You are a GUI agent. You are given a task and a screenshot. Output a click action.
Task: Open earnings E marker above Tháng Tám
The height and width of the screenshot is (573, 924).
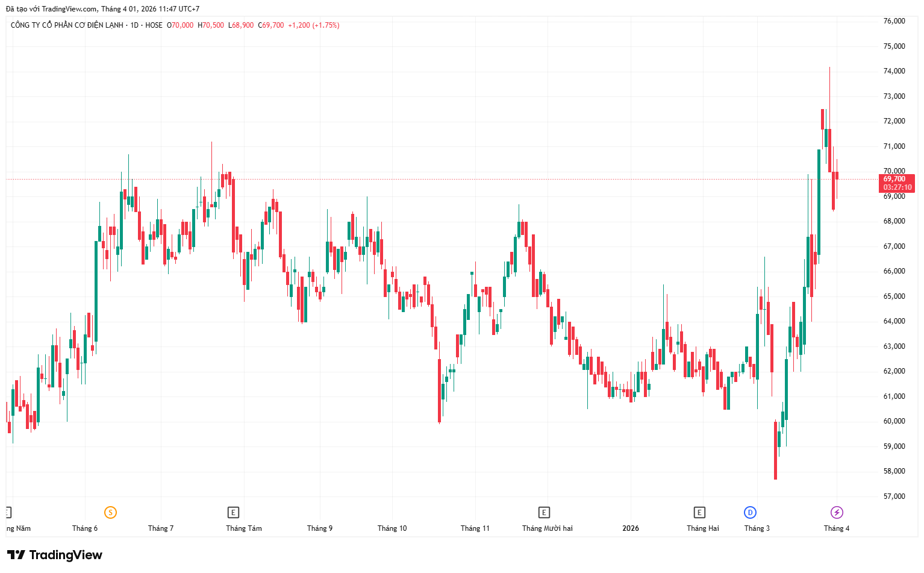pos(233,513)
